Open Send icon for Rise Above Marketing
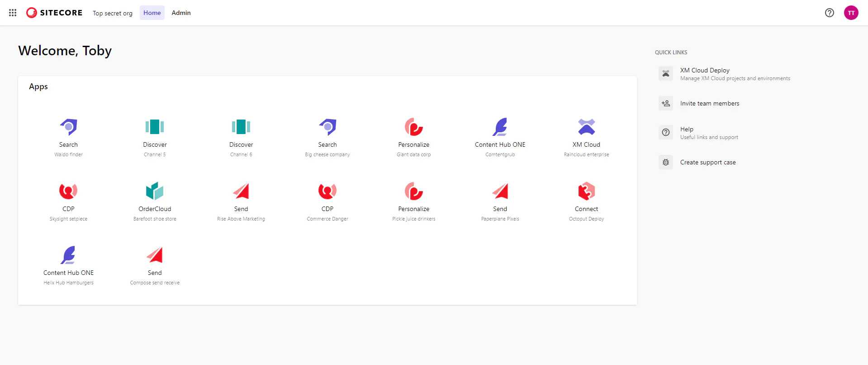Image resolution: width=868 pixels, height=365 pixels. click(x=241, y=191)
